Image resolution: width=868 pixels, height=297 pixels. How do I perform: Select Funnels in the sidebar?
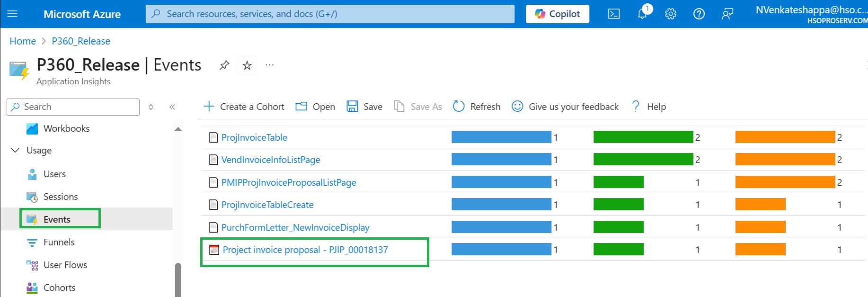coord(59,242)
